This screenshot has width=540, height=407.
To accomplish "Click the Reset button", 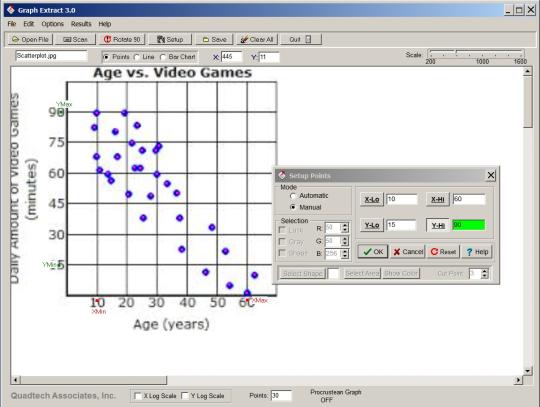I will [x=443, y=252].
